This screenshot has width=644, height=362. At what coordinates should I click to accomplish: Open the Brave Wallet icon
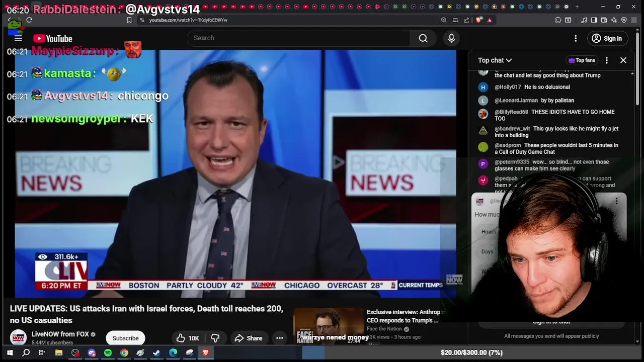pyautogui.click(x=604, y=20)
